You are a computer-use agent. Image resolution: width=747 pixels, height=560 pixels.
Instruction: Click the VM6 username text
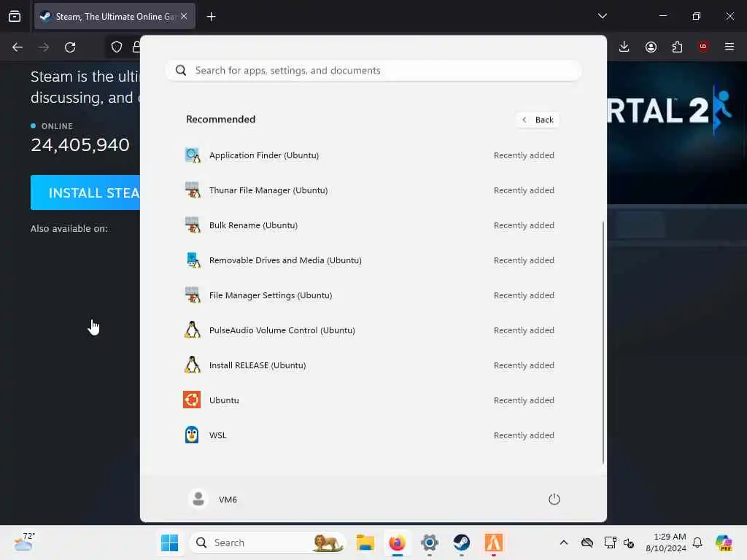(x=228, y=499)
